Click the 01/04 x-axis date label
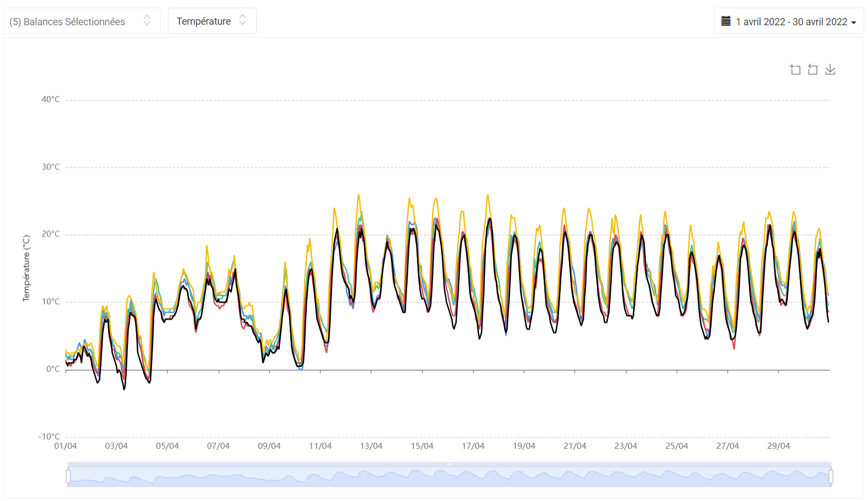The height and width of the screenshot is (501, 868). [65, 446]
